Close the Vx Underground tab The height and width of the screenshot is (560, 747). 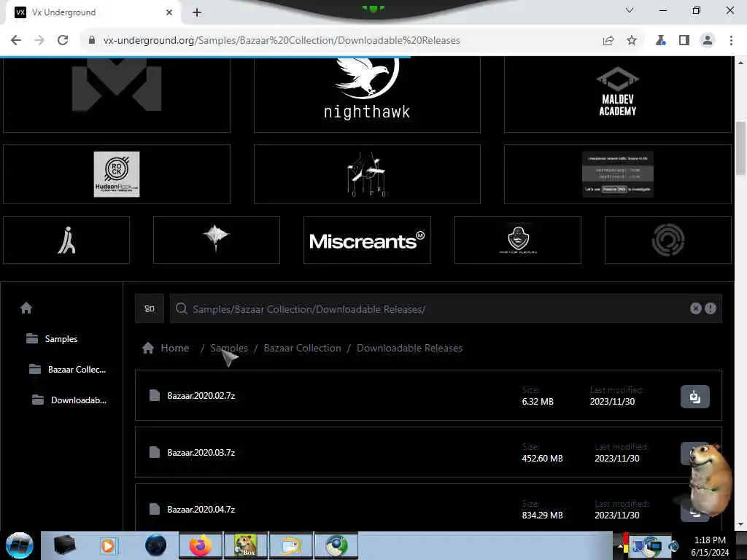(x=169, y=12)
